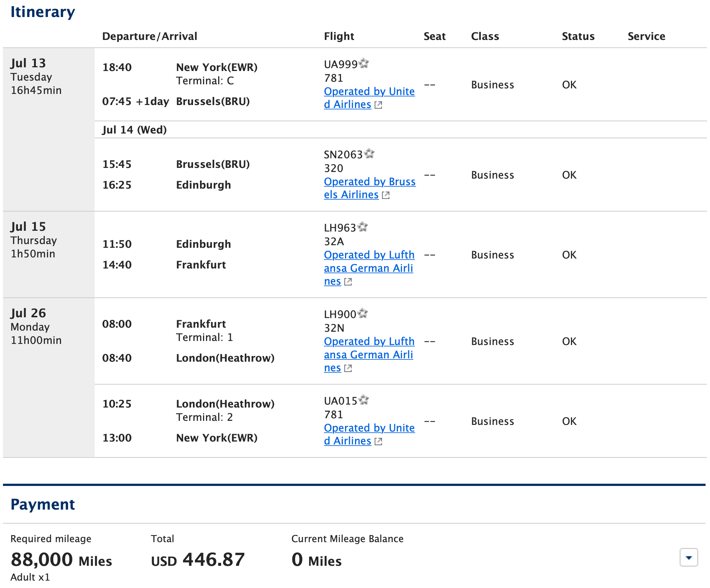
Task: Click the Star Alliance icon beside SN2063
Action: (x=370, y=154)
